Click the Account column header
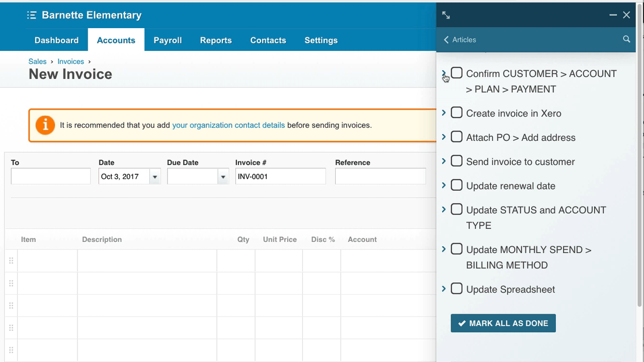Screen dimensions: 644x362 [x=362, y=239]
